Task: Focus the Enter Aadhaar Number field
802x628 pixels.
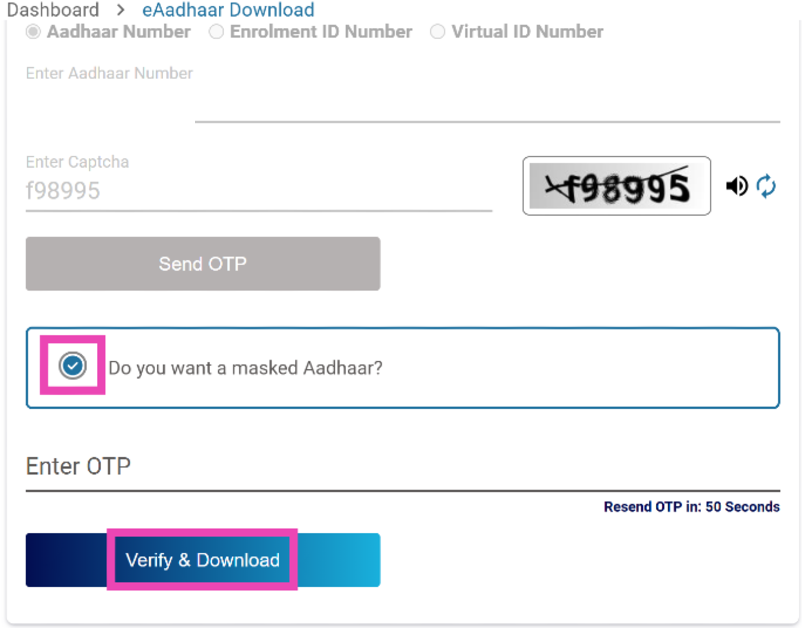Action: pos(486,106)
